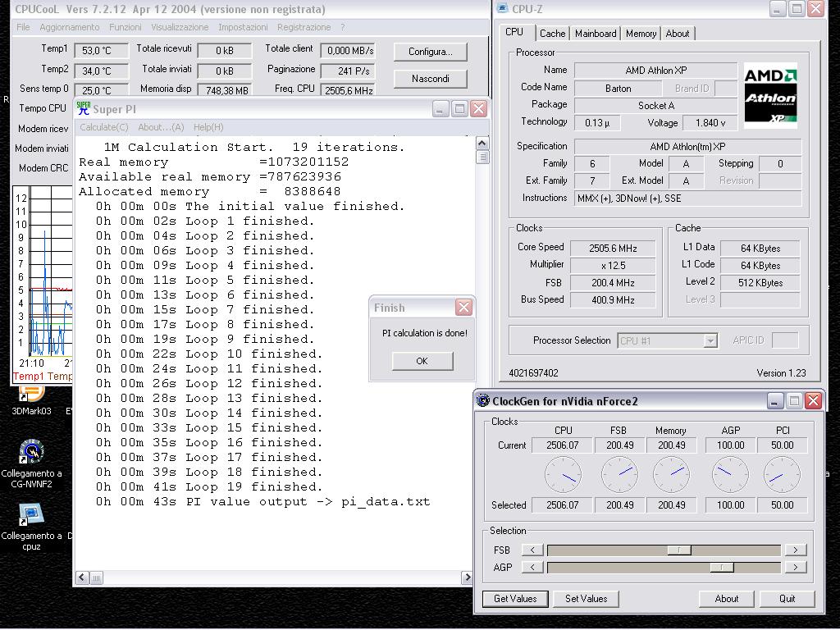This screenshot has width=840, height=630.
Task: Click Super PI horizontal scrollbar right arrow
Action: 467,577
